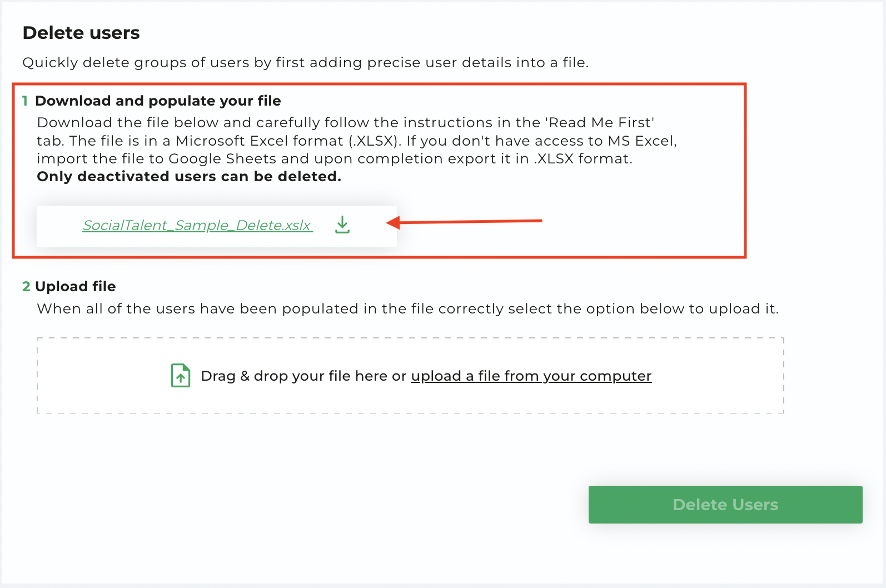Viewport: 886px width, 588px height.
Task: Click 'Only deactivated users can be deleted' text
Action: [x=189, y=177]
